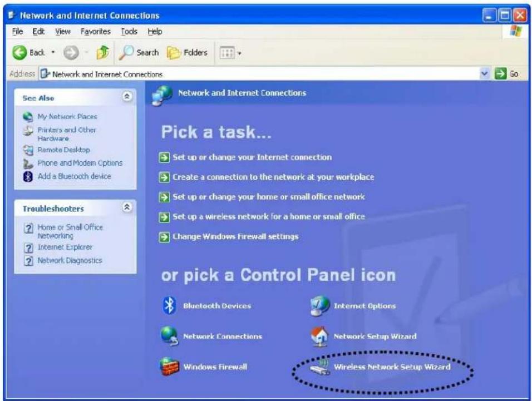The image size is (532, 401).
Task: Click the My Network Places icon
Action: tap(28, 117)
